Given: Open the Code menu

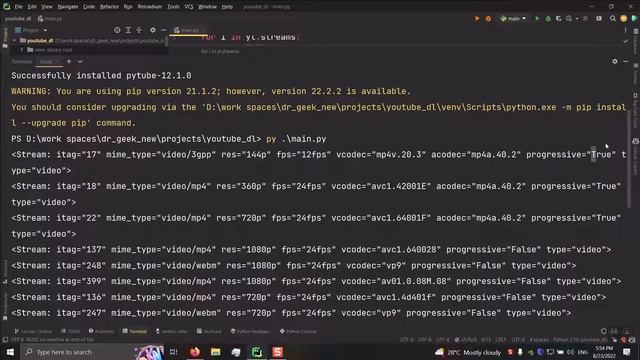Looking at the screenshot, I should 89,7.
